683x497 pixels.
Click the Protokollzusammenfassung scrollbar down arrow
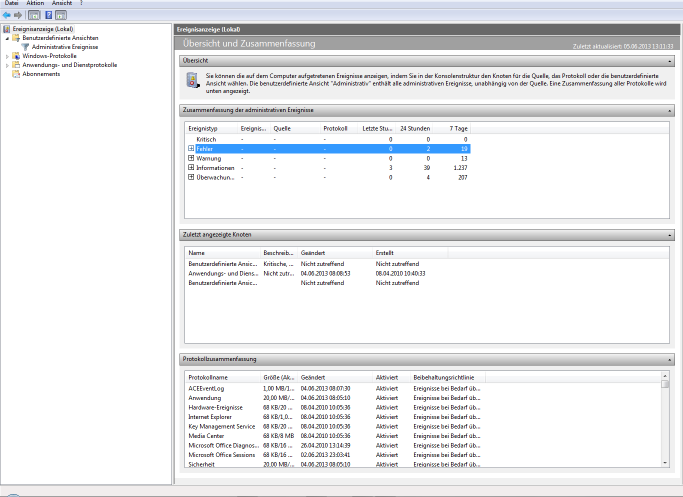[x=665, y=463]
